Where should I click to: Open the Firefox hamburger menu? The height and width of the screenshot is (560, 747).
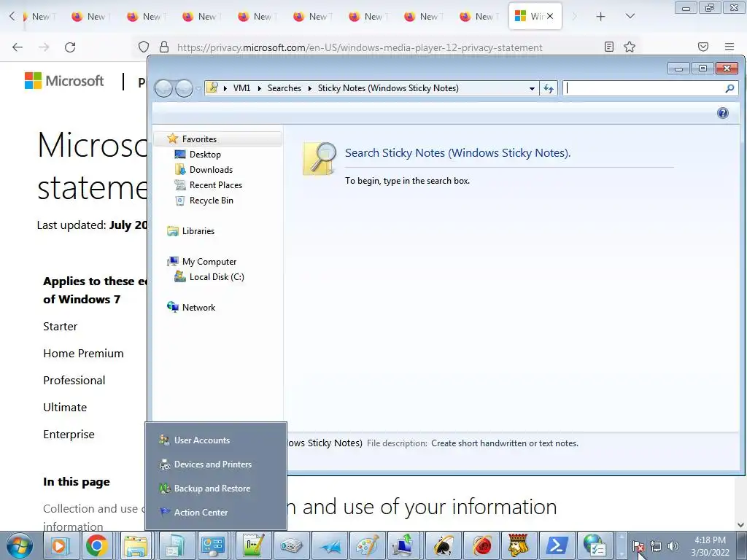pos(729,47)
